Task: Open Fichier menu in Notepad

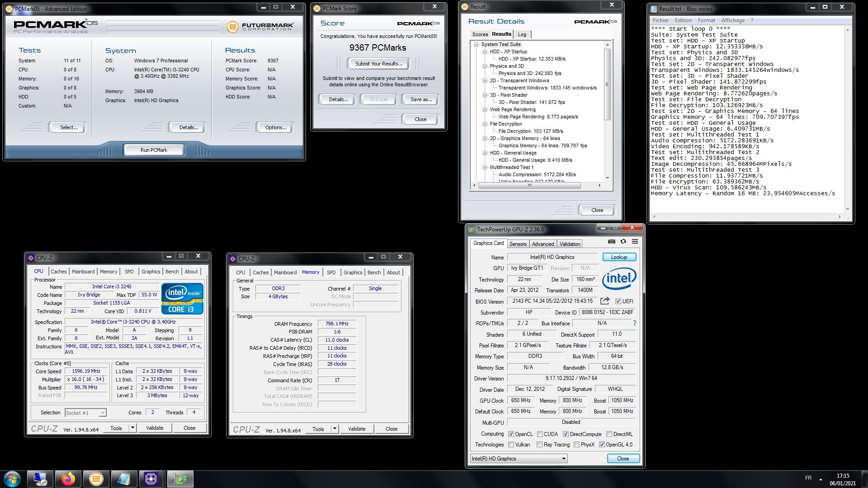Action: pos(660,20)
